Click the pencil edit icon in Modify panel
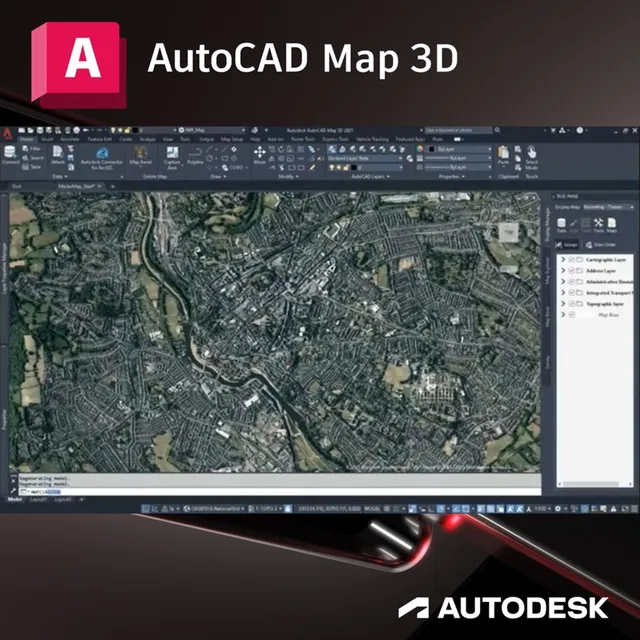The image size is (640, 640). pyautogui.click(x=312, y=167)
